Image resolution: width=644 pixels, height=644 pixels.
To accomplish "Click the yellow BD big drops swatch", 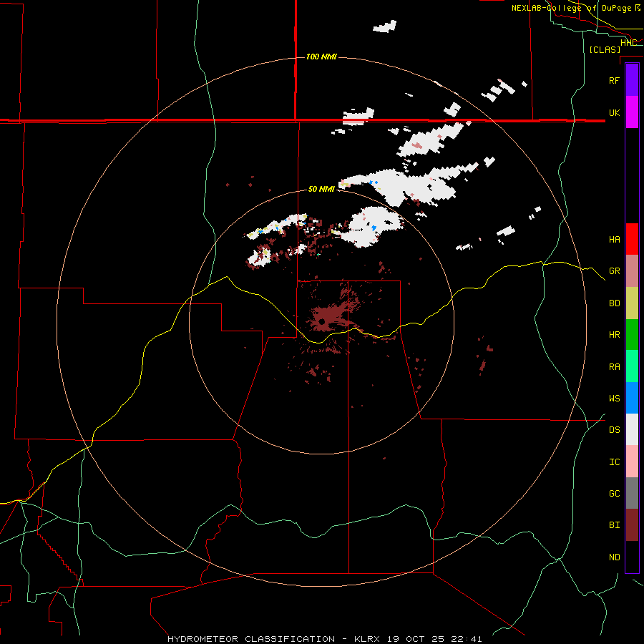I will pos(632,303).
